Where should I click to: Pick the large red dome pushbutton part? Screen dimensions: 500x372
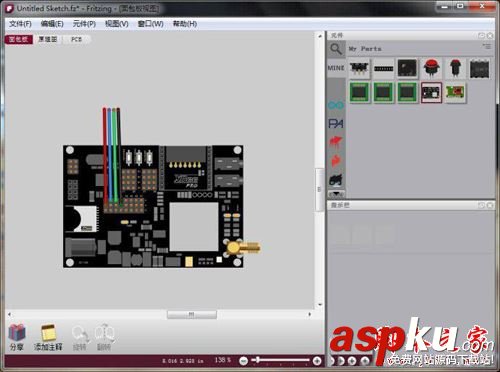click(x=431, y=68)
